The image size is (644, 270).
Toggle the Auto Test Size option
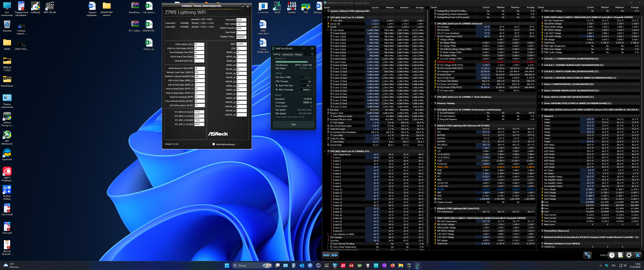click(x=277, y=85)
